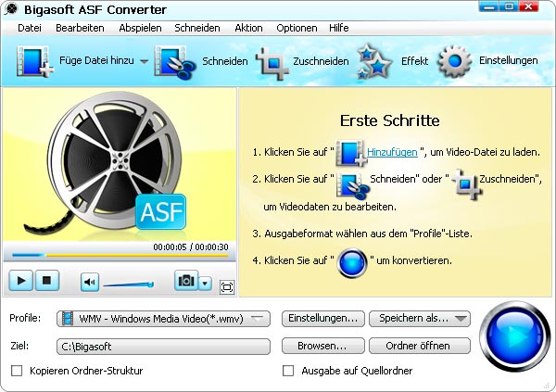
Task: Maximize the converter window
Action: click(x=509, y=6)
